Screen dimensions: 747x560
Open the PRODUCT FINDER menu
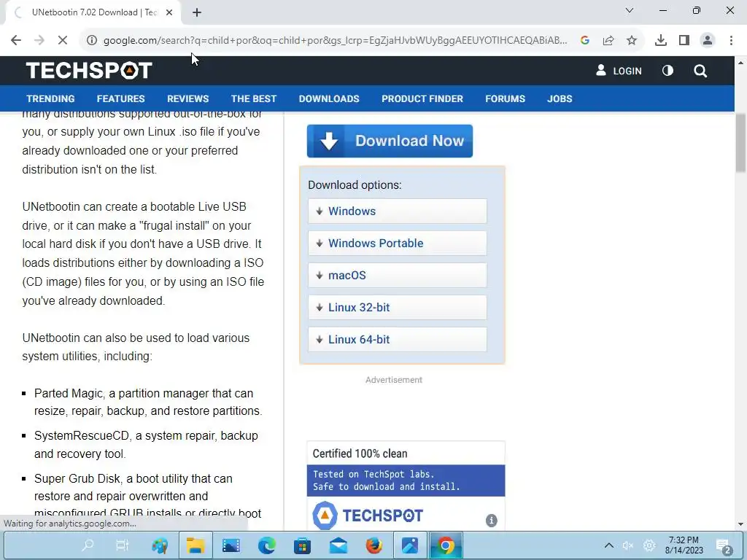[422, 98]
